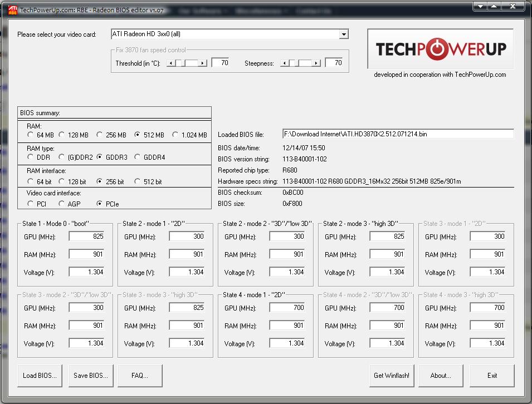532x404 pixels.
Task: Click State 2 mode 1 2D GPU field
Action: click(x=187, y=237)
